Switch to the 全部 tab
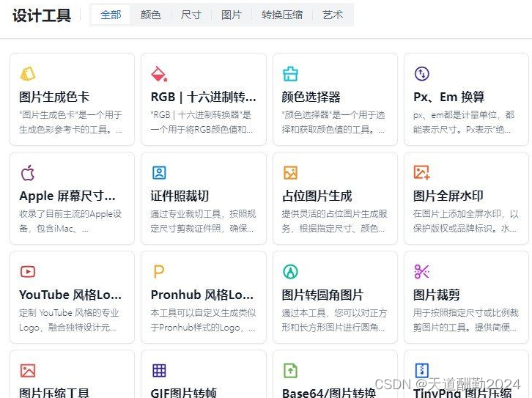Viewport: 532px width, 398px height. [x=111, y=15]
